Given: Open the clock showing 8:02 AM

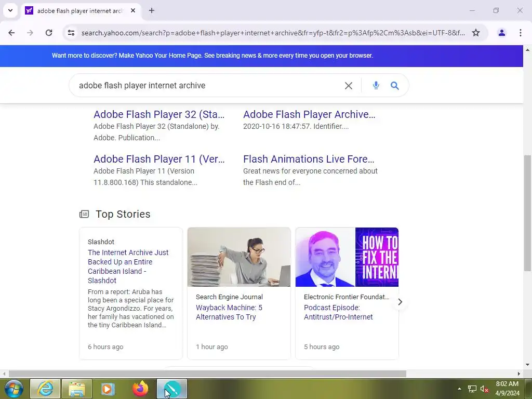Looking at the screenshot, I should click(x=507, y=389).
